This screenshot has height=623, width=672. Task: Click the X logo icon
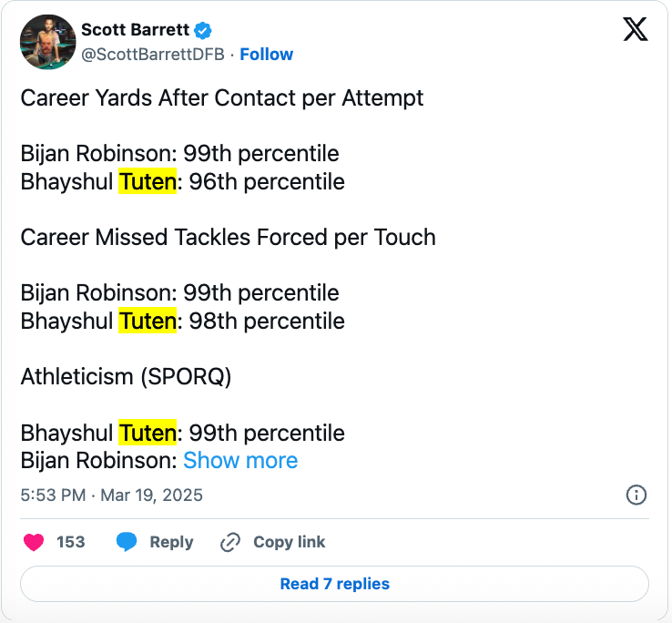[635, 30]
